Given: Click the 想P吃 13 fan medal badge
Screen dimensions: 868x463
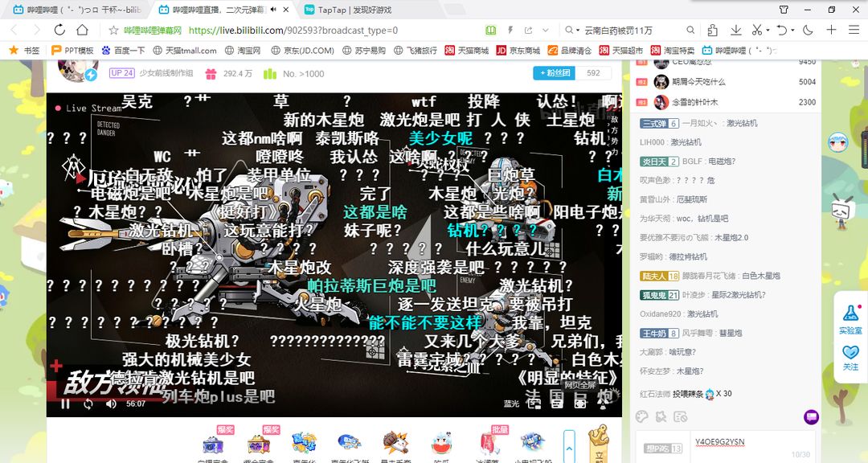Looking at the screenshot, I should point(662,448).
